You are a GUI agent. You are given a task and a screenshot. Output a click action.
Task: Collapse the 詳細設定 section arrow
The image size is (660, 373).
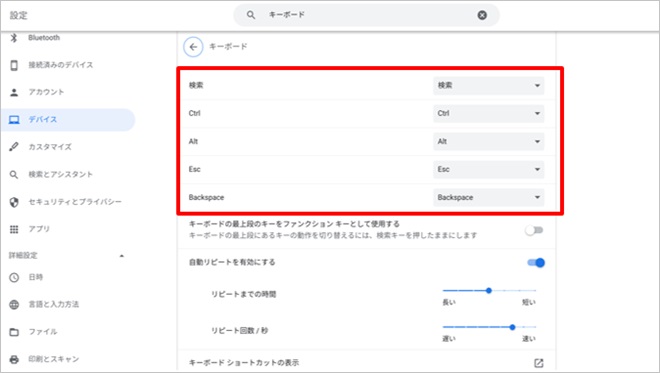(122, 256)
